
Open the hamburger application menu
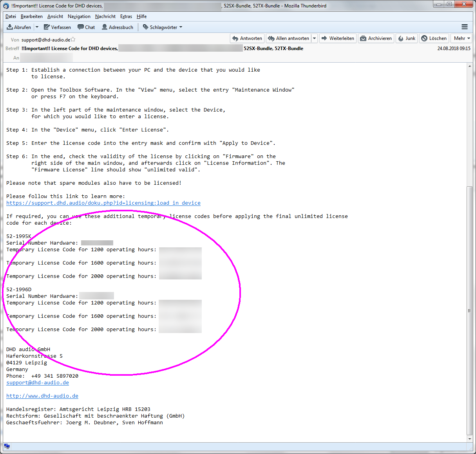(x=465, y=27)
